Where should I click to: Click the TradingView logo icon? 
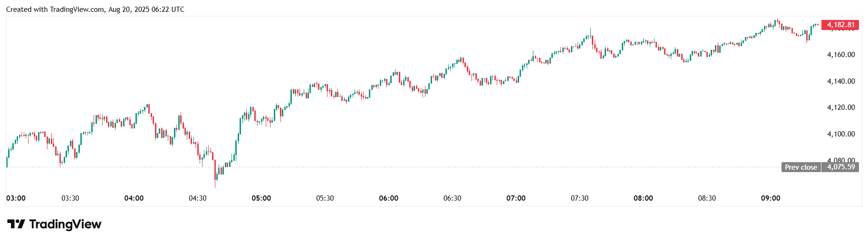coord(16,224)
